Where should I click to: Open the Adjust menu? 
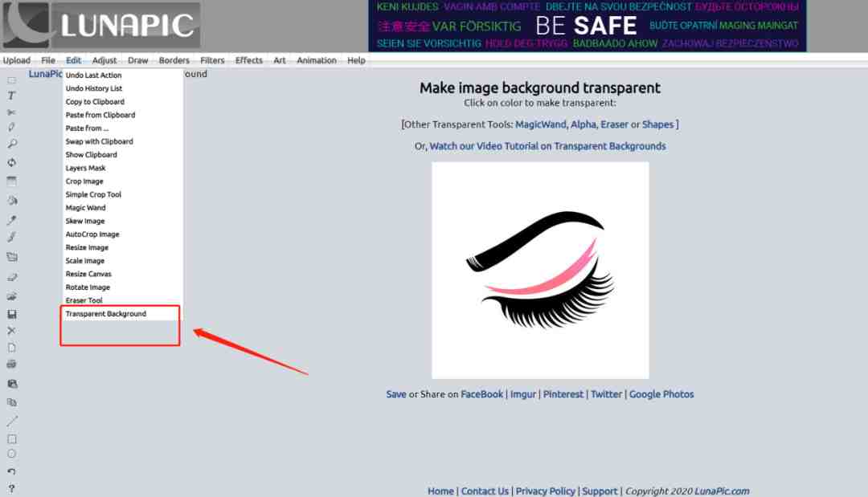pyautogui.click(x=104, y=60)
